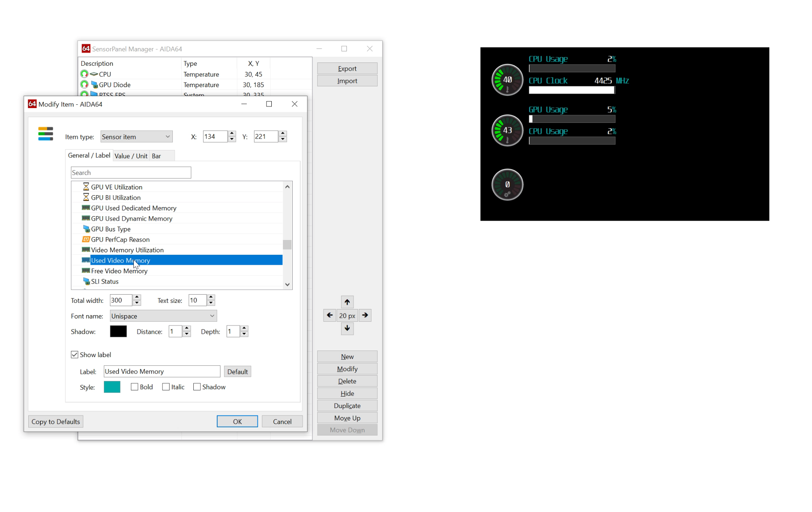812x512 pixels.
Task: Decrease the Text size value
Action: coord(211,303)
